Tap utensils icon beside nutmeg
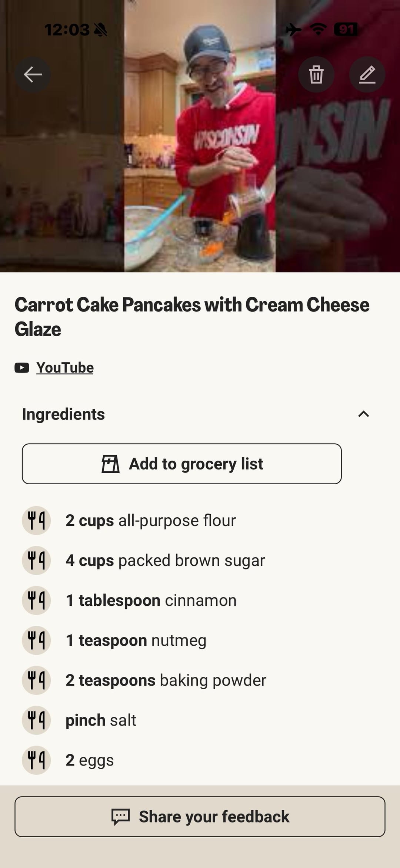400x868 pixels. (x=36, y=640)
